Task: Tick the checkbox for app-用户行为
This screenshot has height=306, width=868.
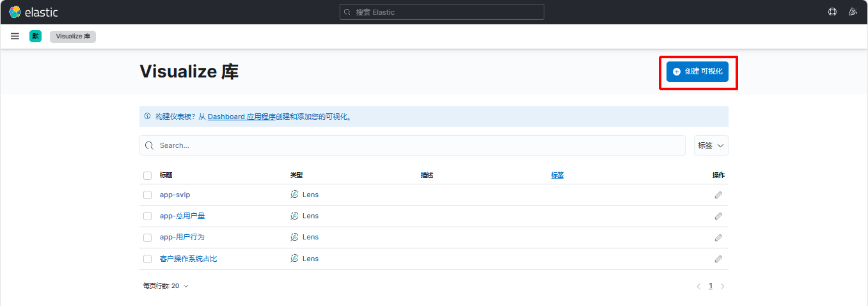Action: (148, 238)
